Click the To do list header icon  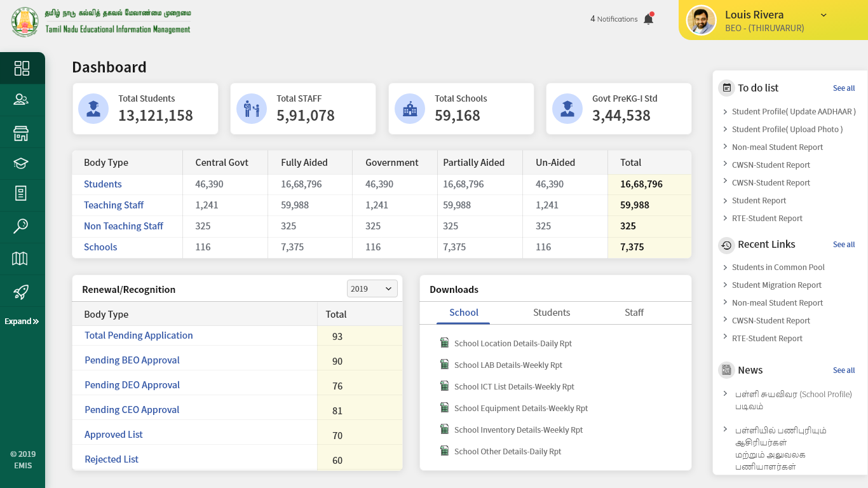[x=726, y=88]
